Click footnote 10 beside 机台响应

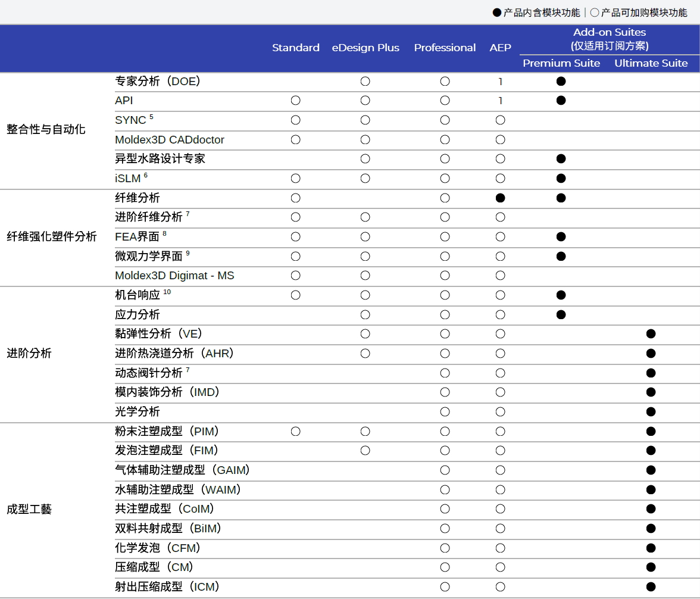[x=167, y=292]
